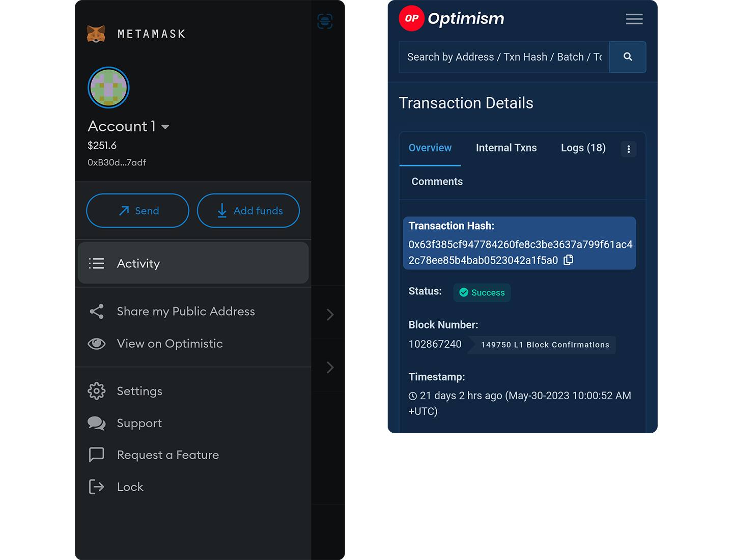Viewport: 733px width, 560px height.
Task: Click the lower chevron behind the drawer
Action: click(330, 368)
